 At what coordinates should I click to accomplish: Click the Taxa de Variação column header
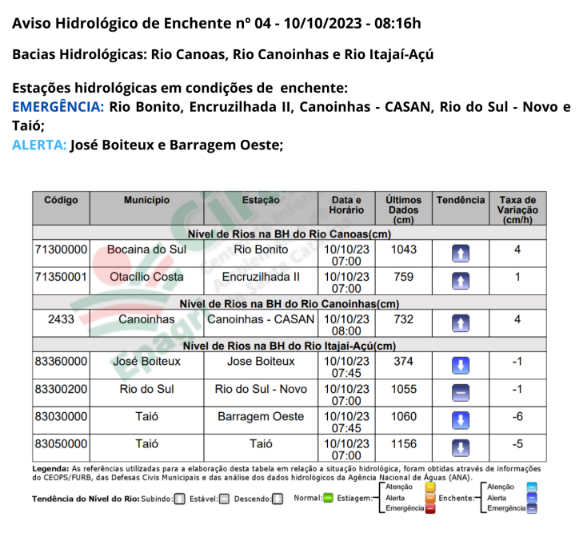point(518,208)
